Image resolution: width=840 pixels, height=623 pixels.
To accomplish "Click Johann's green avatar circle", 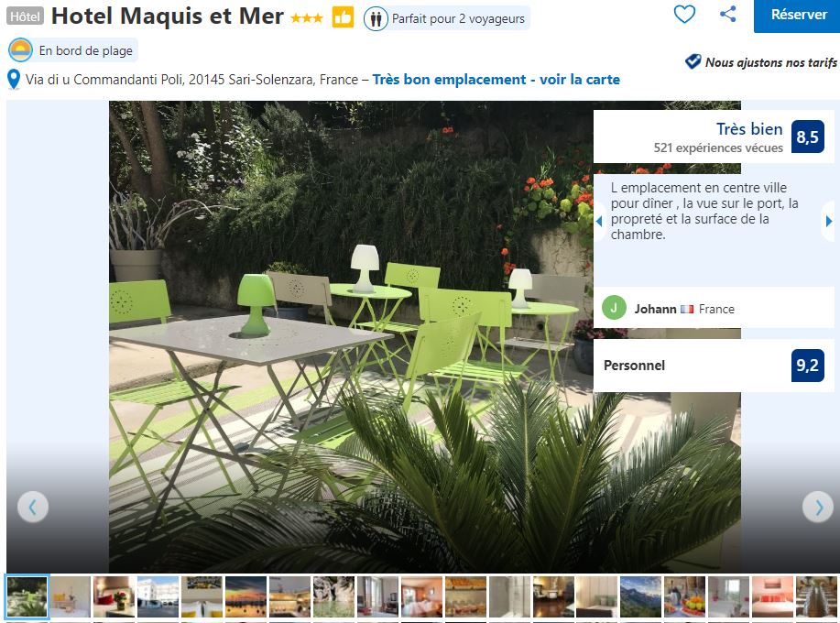I will click(614, 308).
